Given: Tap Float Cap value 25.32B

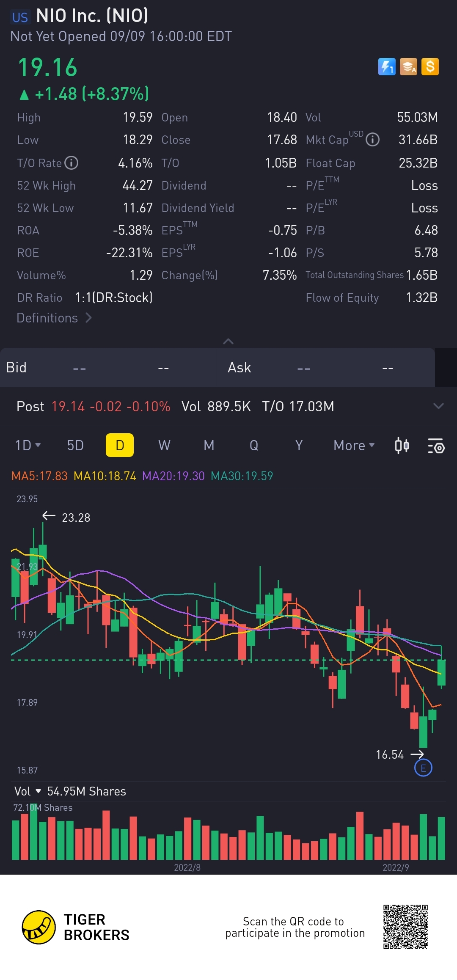Looking at the screenshot, I should point(418,163).
